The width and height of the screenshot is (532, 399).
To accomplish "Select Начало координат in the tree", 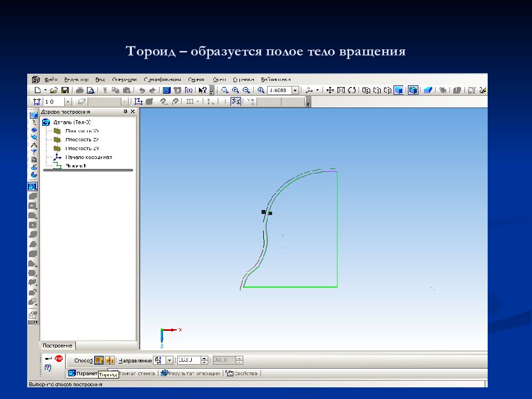I will (89, 157).
